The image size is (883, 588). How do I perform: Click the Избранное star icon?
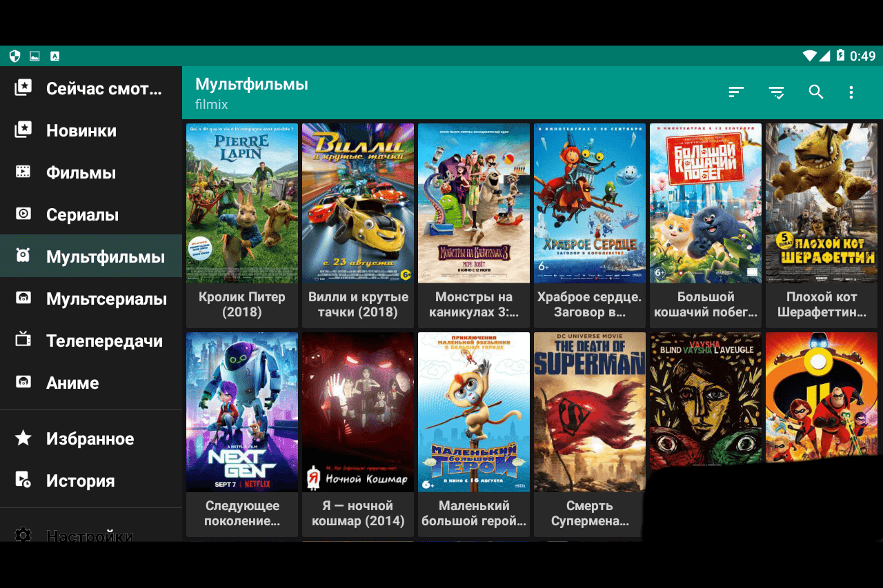pyautogui.click(x=23, y=438)
